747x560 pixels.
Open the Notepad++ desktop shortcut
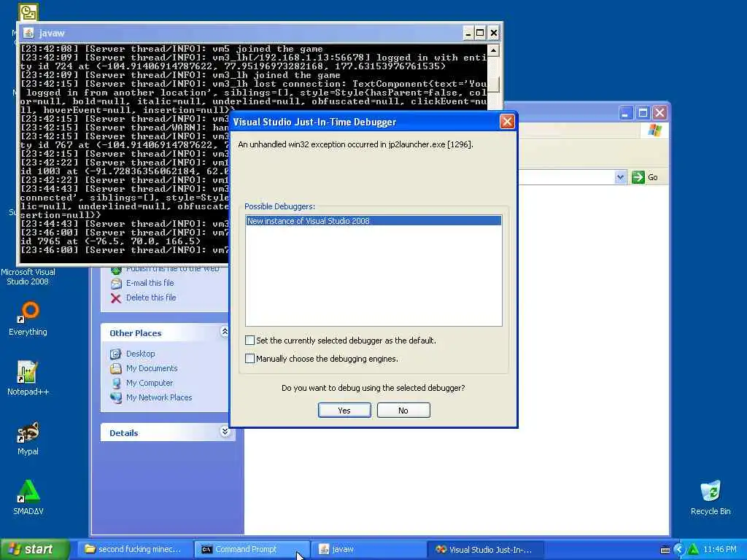[x=28, y=378]
